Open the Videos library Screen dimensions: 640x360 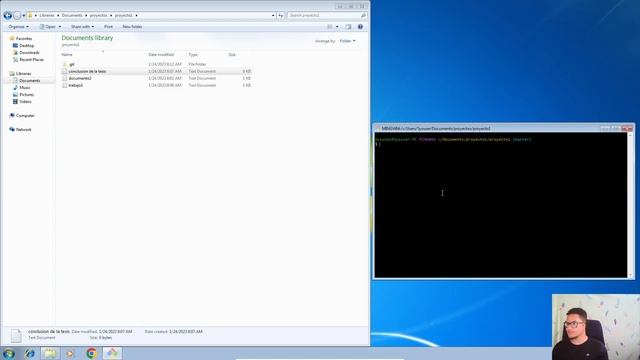coord(25,101)
